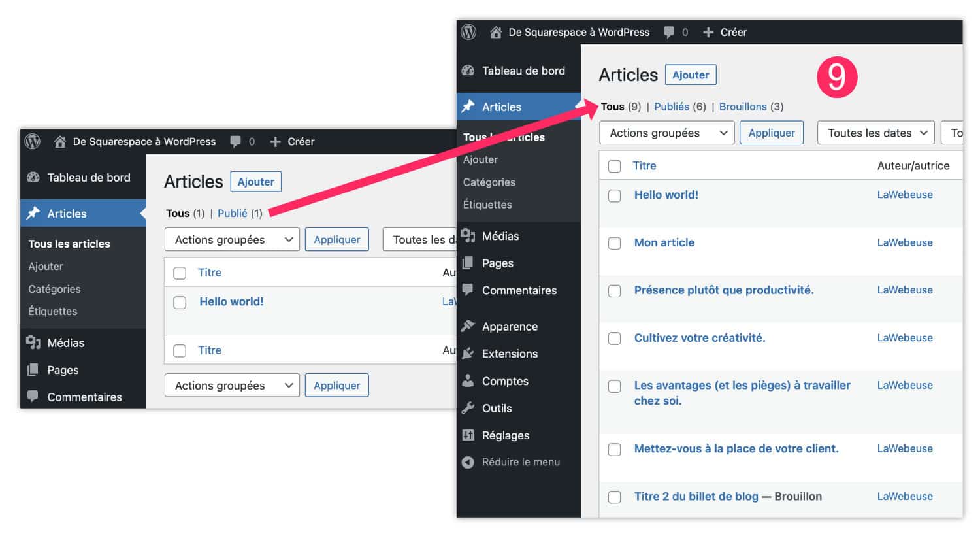This screenshot has height=534, width=980.
Task: Open the Mon article post title link
Action: (664, 242)
